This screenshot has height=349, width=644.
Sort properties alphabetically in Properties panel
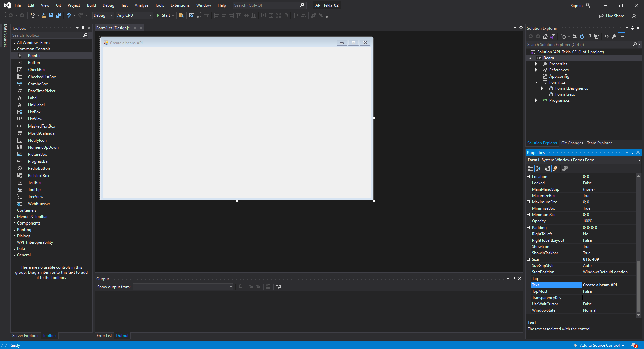click(x=538, y=168)
